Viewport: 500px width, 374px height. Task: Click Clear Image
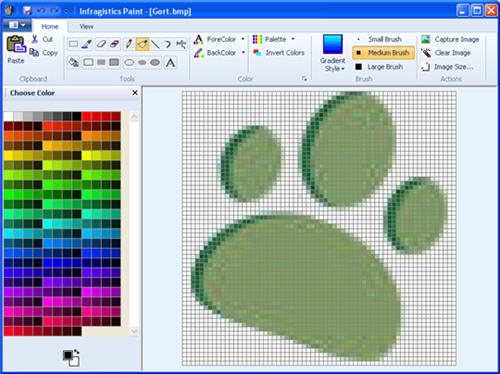(x=446, y=53)
